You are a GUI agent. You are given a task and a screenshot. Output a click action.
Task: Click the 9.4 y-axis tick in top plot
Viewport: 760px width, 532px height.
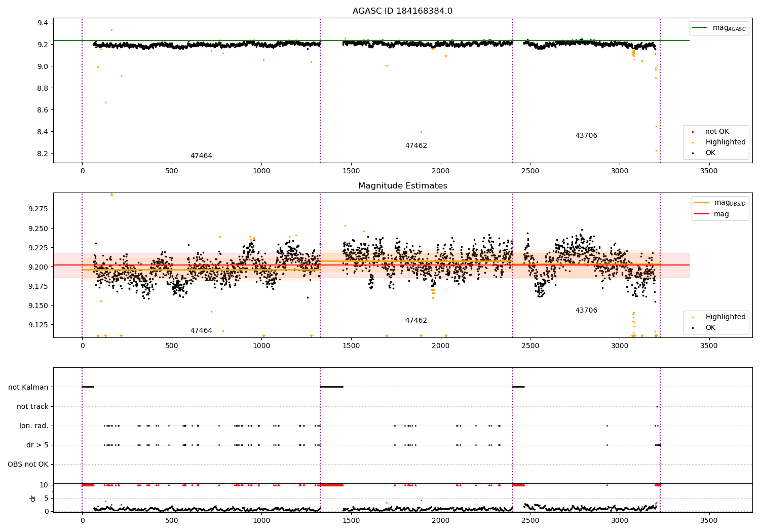(43, 23)
